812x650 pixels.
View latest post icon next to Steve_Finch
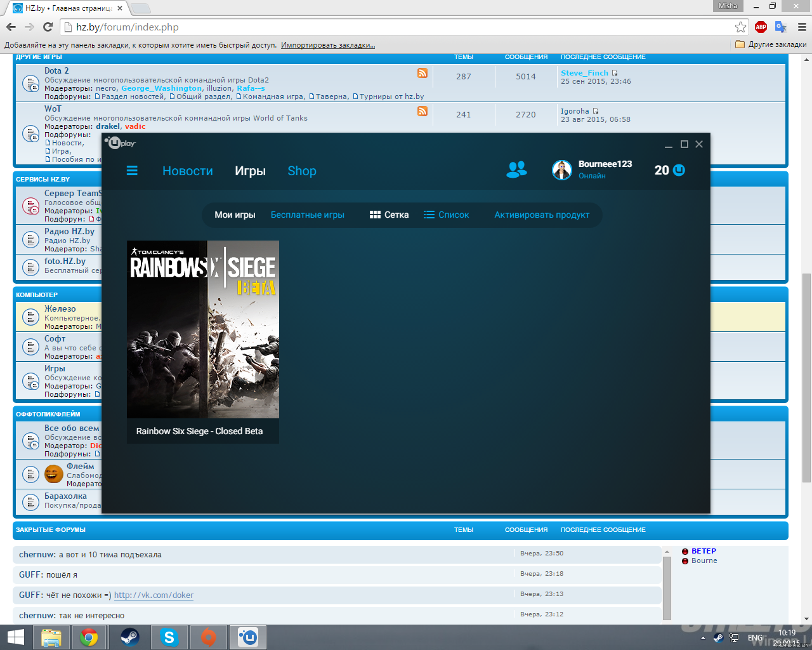pos(614,73)
